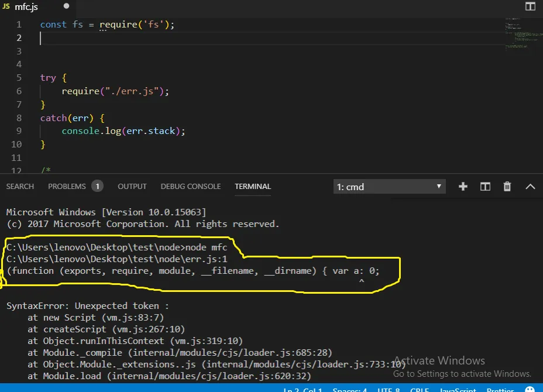Viewport: 543px width, 392px height.
Task: Open the '1: cmd' terminal dropdown
Action: [x=389, y=187]
